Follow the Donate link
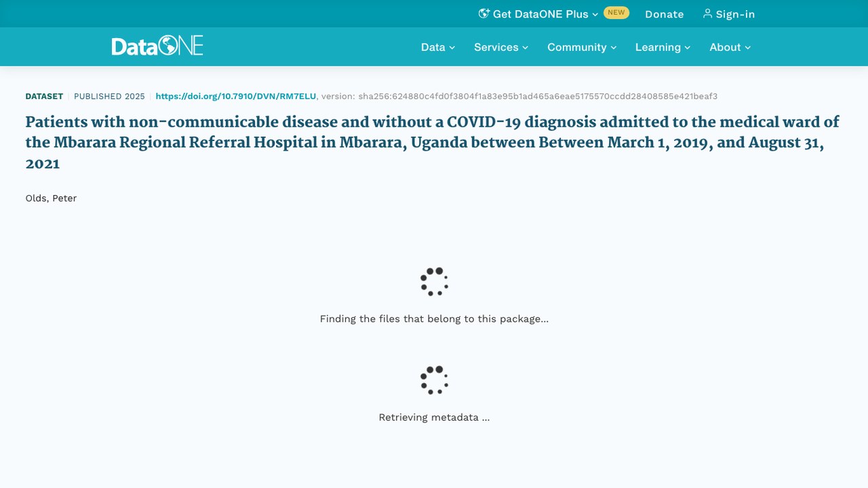The image size is (868, 488). 665,14
